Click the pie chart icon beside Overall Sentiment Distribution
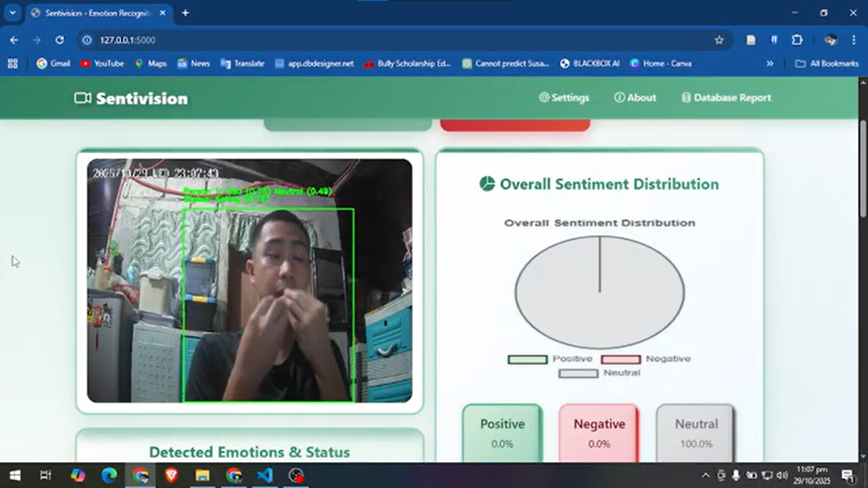This screenshot has width=868, height=488. click(x=487, y=184)
